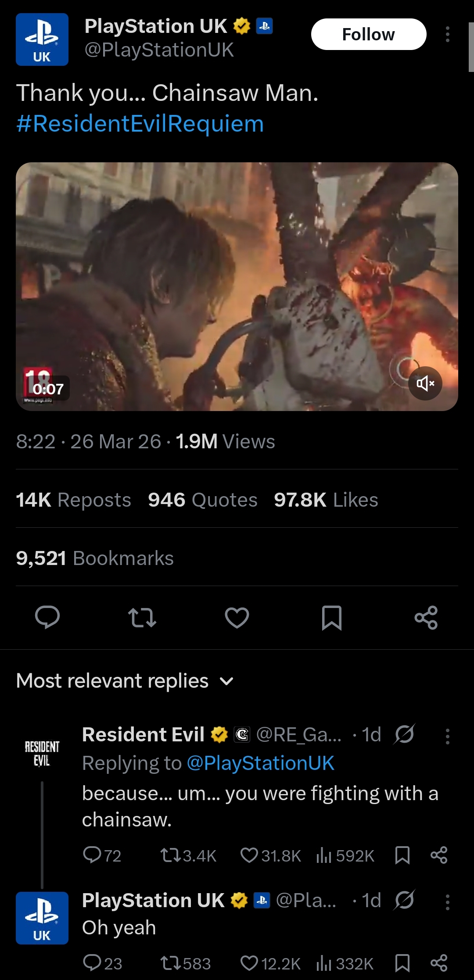The width and height of the screenshot is (474, 980).
Task: Reply to the PlayStation UK main post
Action: [x=47, y=617]
